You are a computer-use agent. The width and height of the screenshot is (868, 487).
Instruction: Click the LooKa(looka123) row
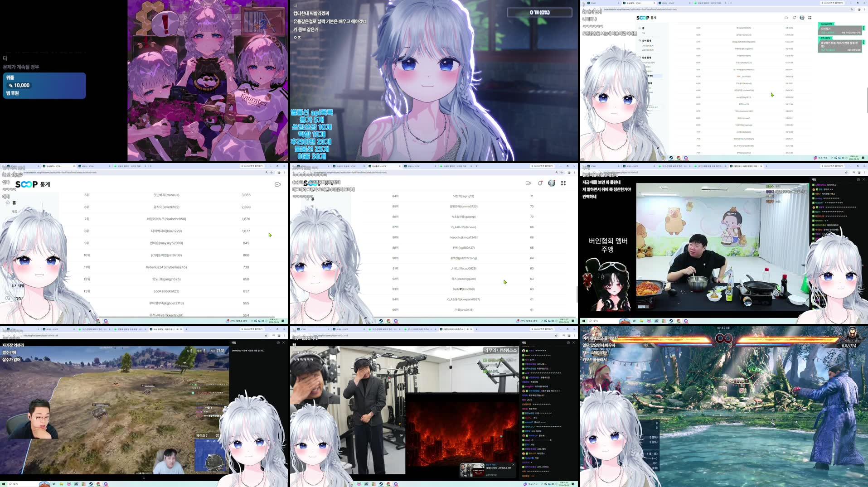click(x=166, y=291)
